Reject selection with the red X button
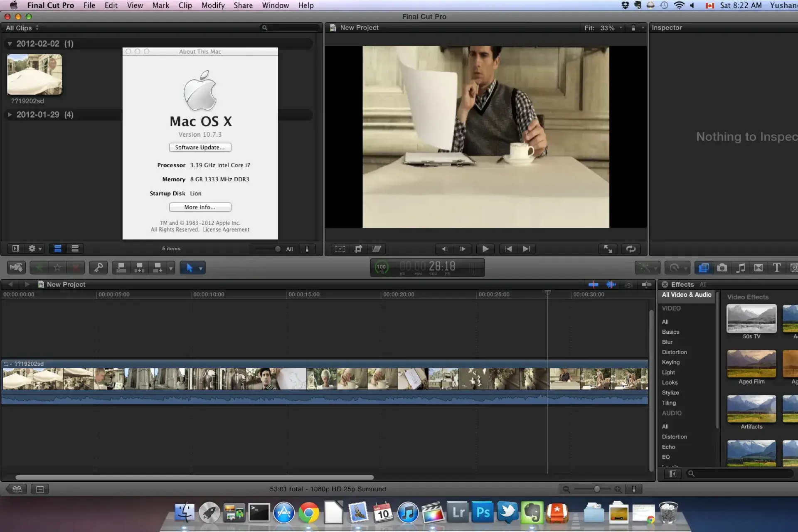The width and height of the screenshot is (798, 532). coord(76,268)
